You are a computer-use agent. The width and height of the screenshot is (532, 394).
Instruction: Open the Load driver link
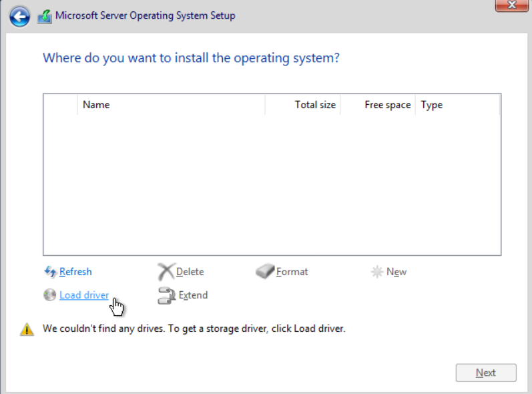[84, 295]
